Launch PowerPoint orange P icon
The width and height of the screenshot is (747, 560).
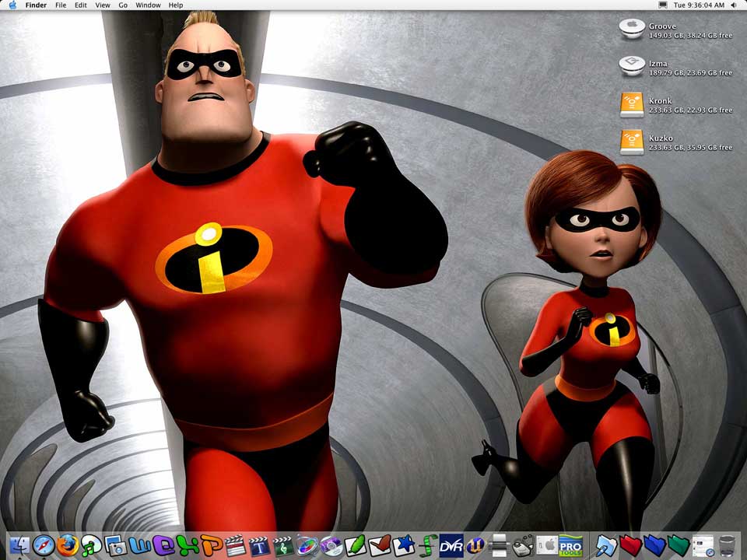pos(211,545)
